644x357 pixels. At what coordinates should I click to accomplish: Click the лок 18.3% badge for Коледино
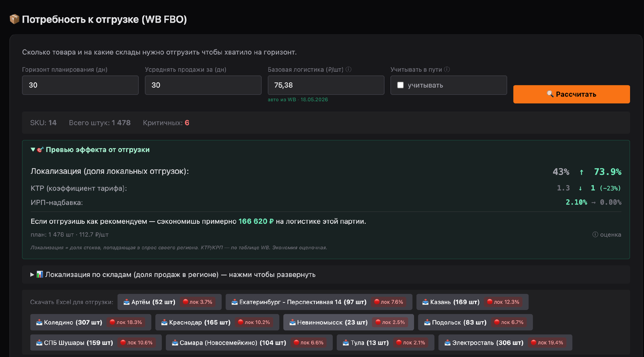point(126,322)
